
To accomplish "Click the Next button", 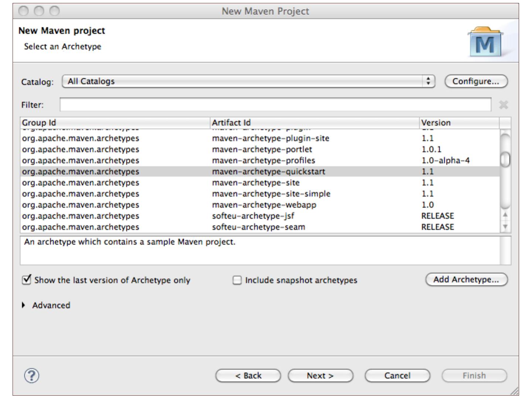I will pos(320,375).
